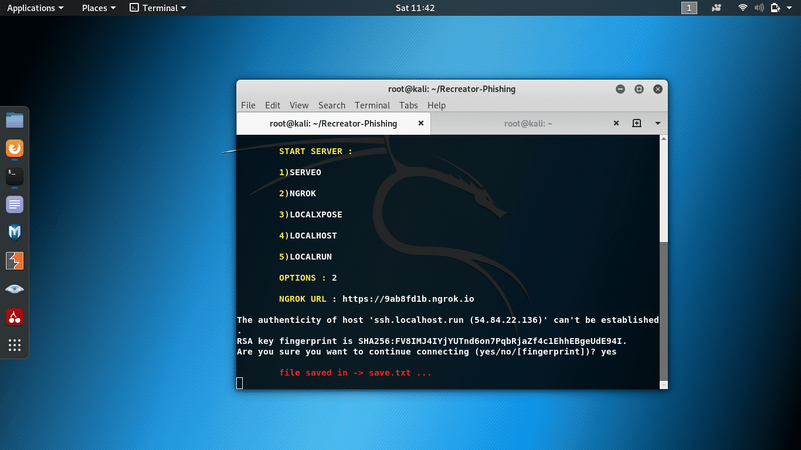Screen dimensions: 801x450
Task: Minimize the terminal window
Action: 620,89
